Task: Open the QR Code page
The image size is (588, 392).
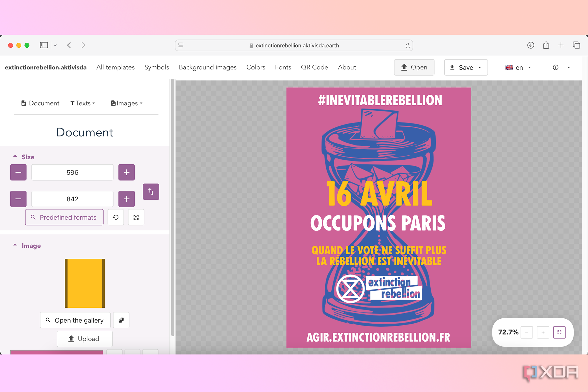Action: [314, 67]
